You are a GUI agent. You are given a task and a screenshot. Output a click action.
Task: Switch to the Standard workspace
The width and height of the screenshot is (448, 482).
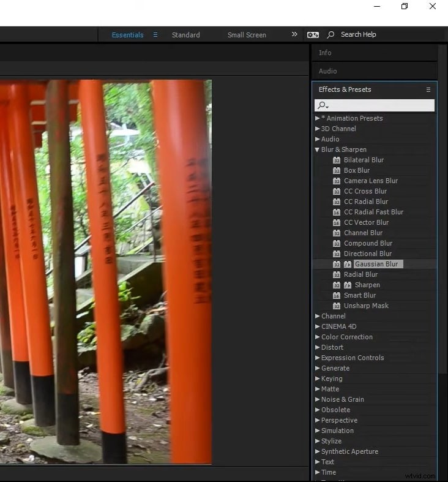(x=185, y=35)
